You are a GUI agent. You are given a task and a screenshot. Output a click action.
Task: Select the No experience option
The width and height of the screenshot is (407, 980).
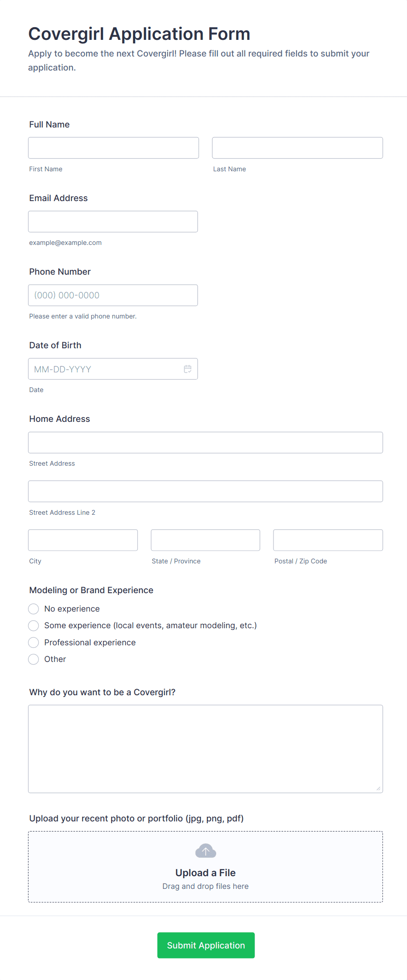coord(34,609)
